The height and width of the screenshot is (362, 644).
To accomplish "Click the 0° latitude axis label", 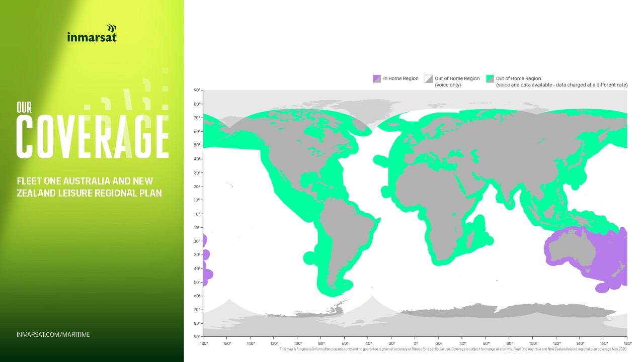I will [198, 214].
